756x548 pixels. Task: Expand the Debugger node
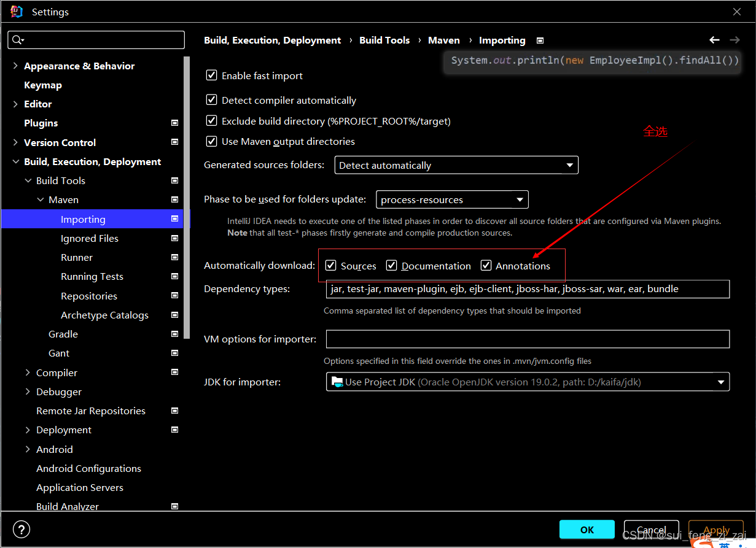point(28,392)
